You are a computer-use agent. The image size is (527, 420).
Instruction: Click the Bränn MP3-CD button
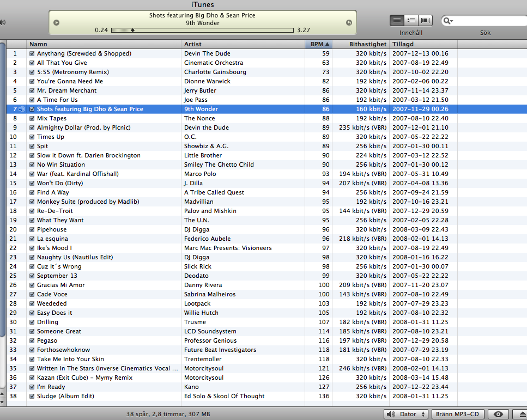point(457,414)
